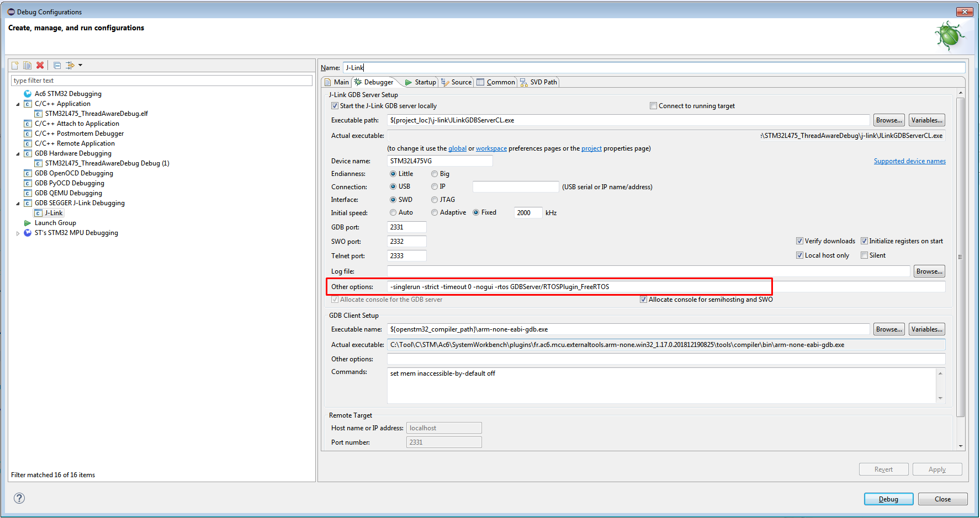Duplicate the selected launch configuration
980x518 pixels.
[27, 66]
